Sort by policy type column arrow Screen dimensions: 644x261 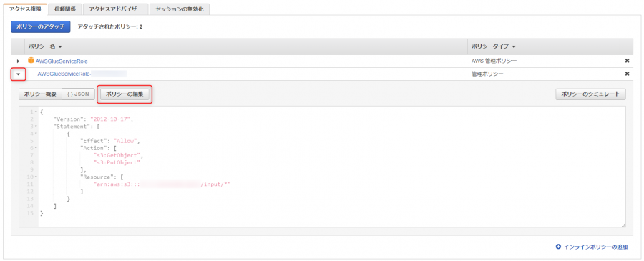pos(514,47)
